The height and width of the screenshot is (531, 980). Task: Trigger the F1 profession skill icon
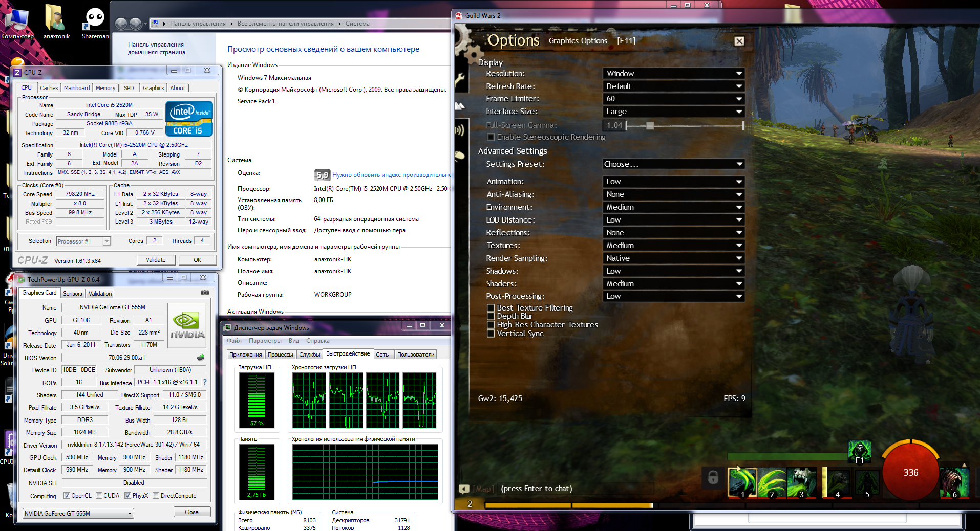coord(860,452)
